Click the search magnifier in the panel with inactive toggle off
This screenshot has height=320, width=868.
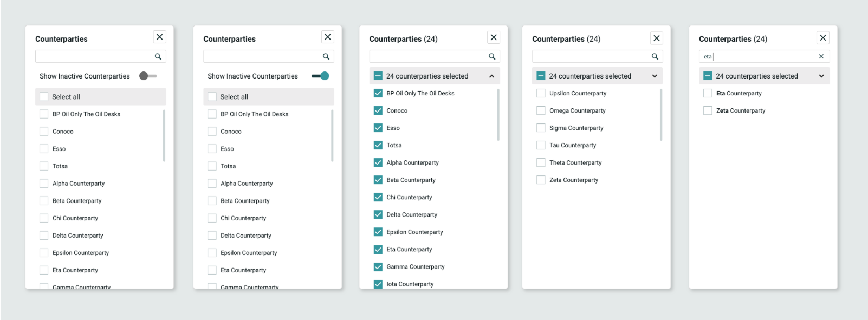(158, 56)
